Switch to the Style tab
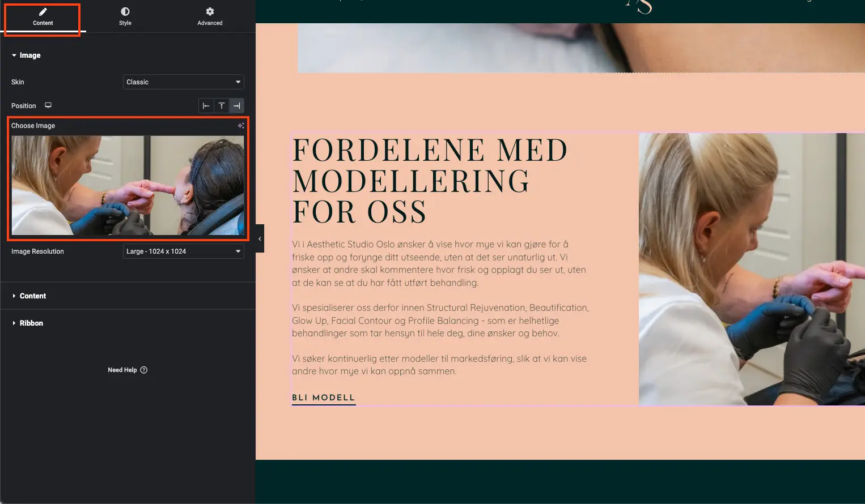 (x=125, y=17)
